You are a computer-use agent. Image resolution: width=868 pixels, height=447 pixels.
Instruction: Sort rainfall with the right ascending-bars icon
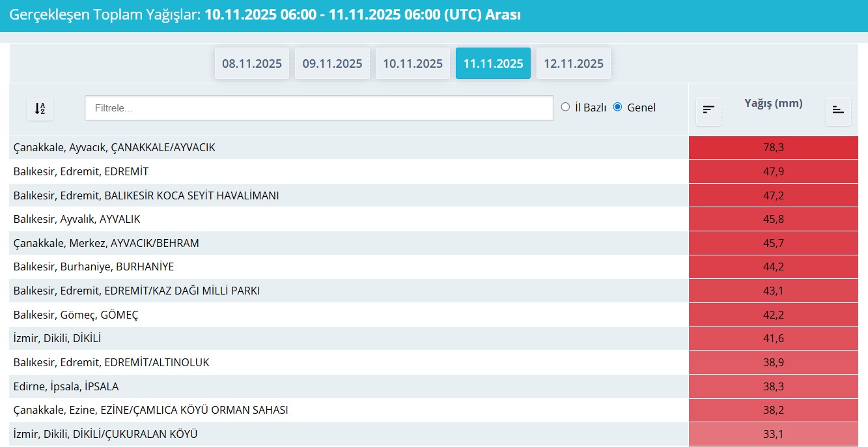pyautogui.click(x=838, y=111)
